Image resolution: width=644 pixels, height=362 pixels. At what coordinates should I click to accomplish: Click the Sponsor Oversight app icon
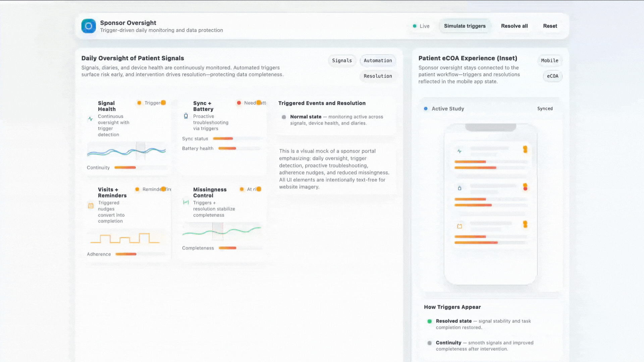tap(88, 26)
